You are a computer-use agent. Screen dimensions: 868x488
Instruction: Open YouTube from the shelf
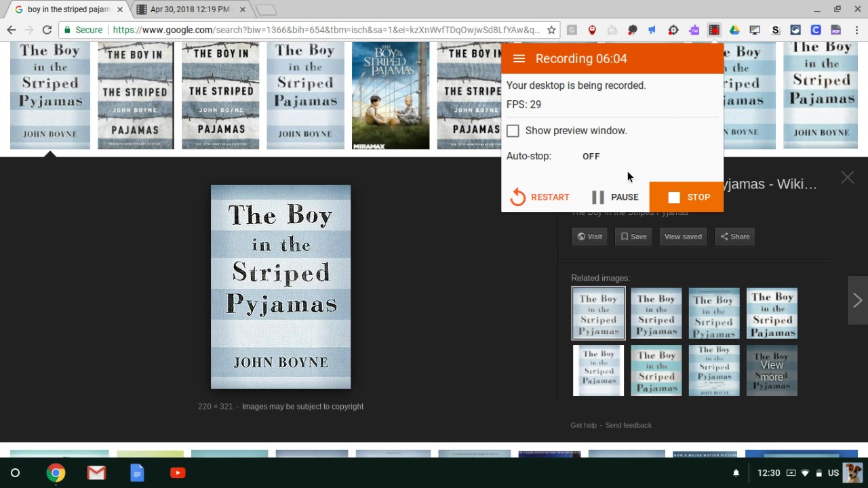pos(178,473)
